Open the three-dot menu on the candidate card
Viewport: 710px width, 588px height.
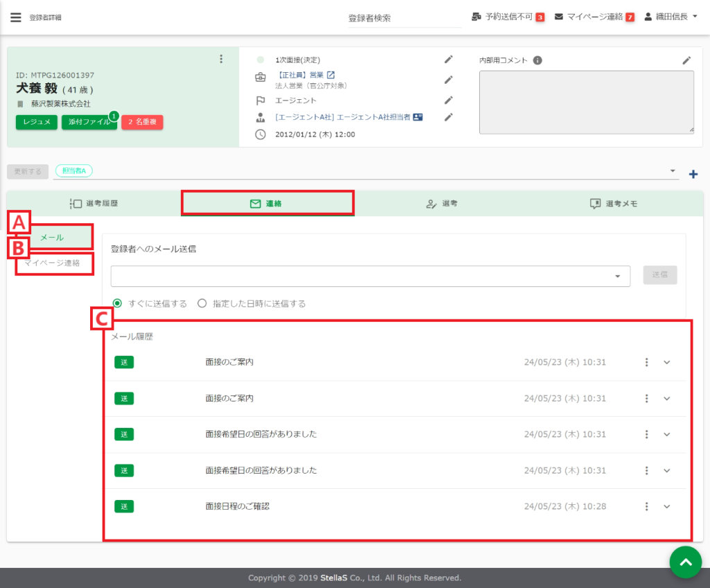tap(221, 59)
